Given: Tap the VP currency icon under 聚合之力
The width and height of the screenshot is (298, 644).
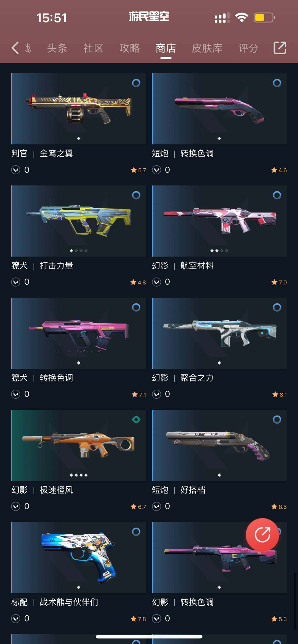Looking at the screenshot, I should [x=156, y=394].
